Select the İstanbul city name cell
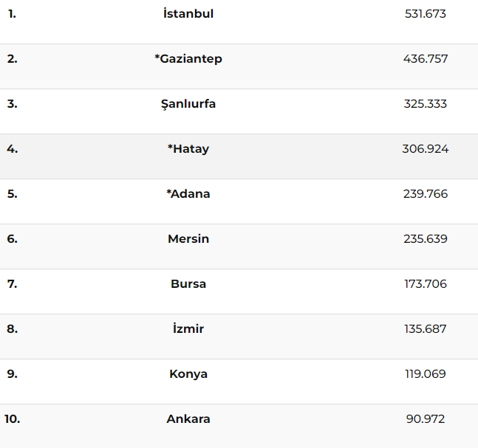Image resolution: width=478 pixels, height=448 pixels. [x=188, y=14]
